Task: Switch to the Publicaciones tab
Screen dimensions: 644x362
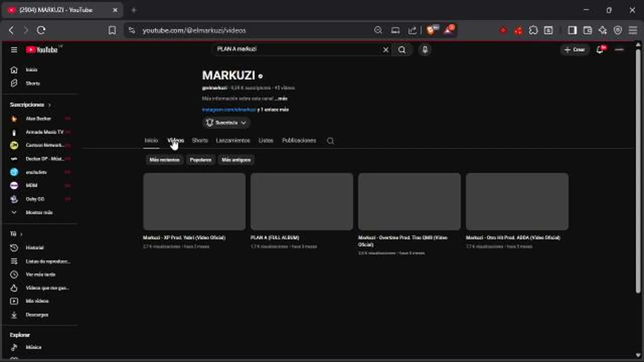Action: (x=299, y=141)
